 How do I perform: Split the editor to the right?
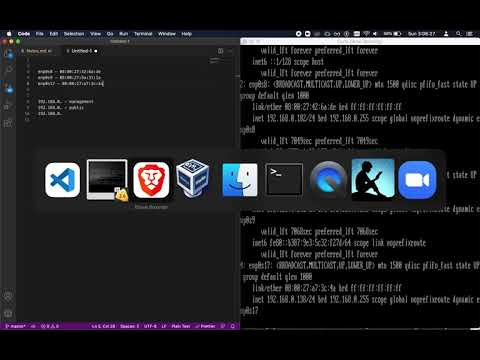[220, 51]
